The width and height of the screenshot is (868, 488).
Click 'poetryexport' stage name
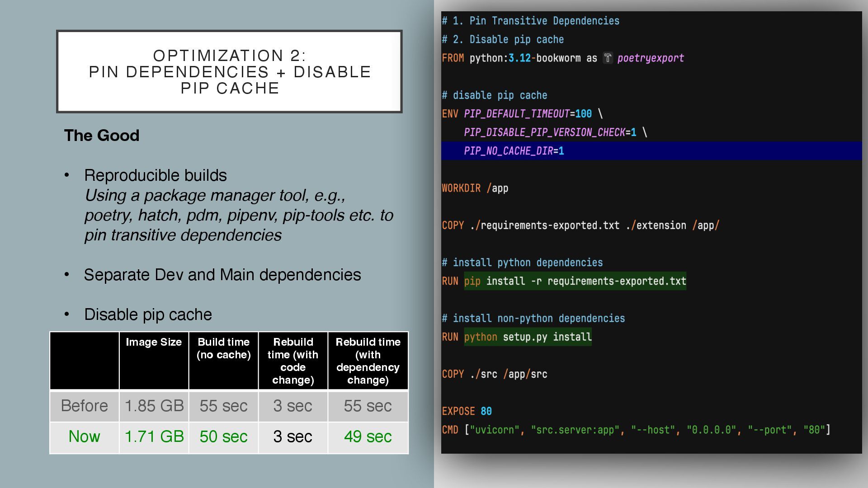click(651, 58)
